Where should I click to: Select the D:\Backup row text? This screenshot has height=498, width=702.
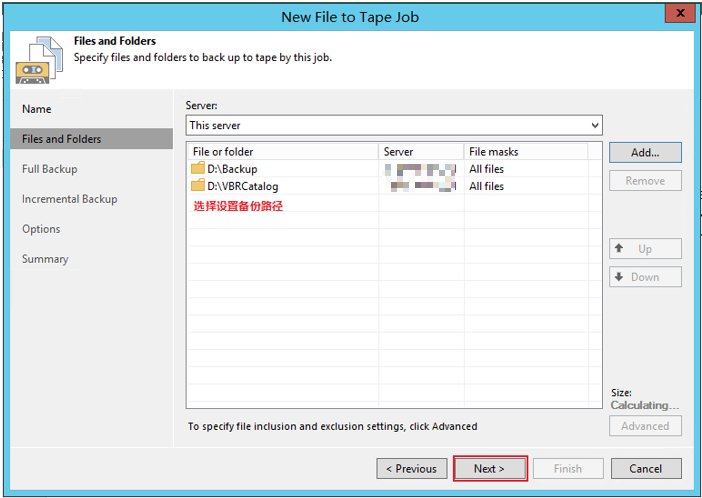coord(232,169)
